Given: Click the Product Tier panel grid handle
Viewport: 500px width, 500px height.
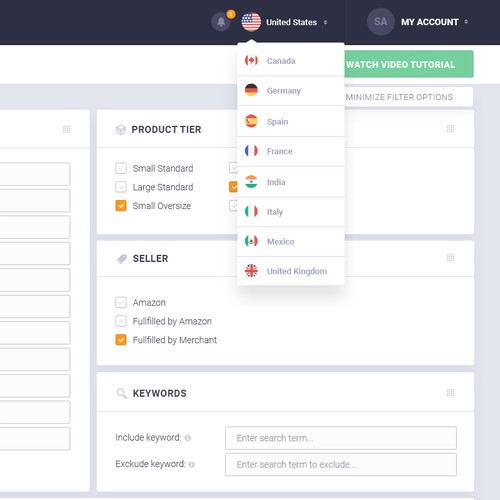Looking at the screenshot, I should (x=450, y=129).
